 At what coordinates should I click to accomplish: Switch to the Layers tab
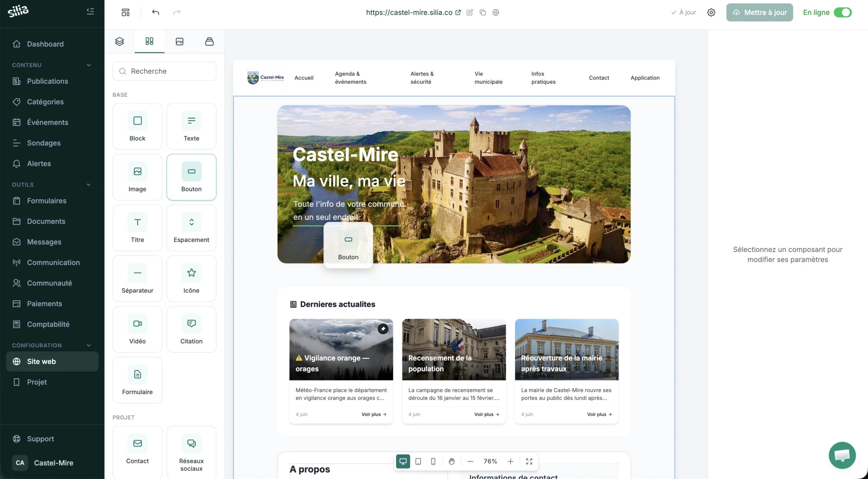click(x=119, y=41)
